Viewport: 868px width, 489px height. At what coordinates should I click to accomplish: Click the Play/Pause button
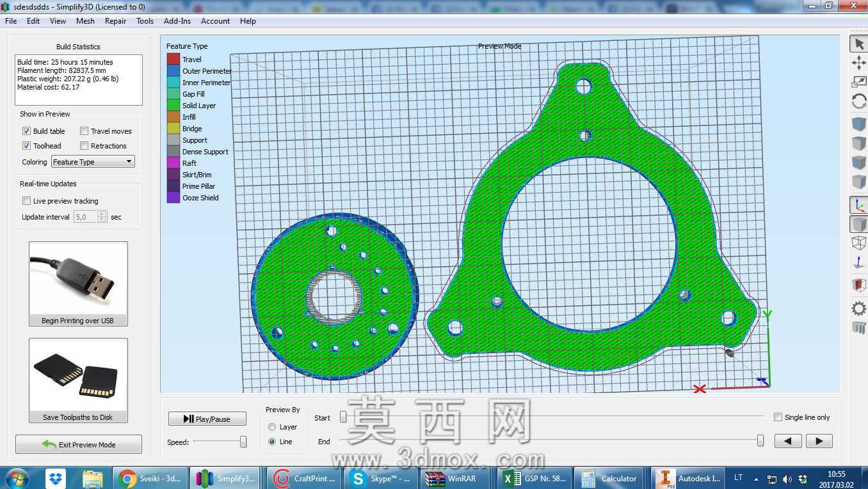(x=207, y=419)
